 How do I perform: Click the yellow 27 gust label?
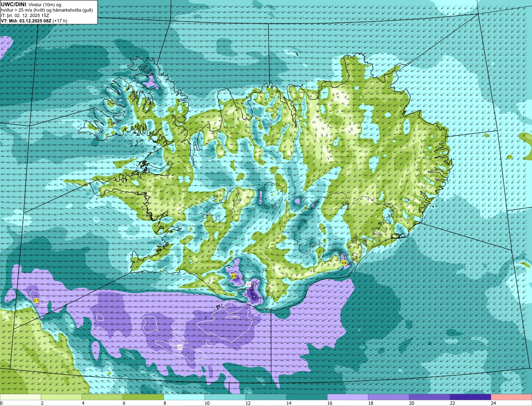[x=36, y=300]
